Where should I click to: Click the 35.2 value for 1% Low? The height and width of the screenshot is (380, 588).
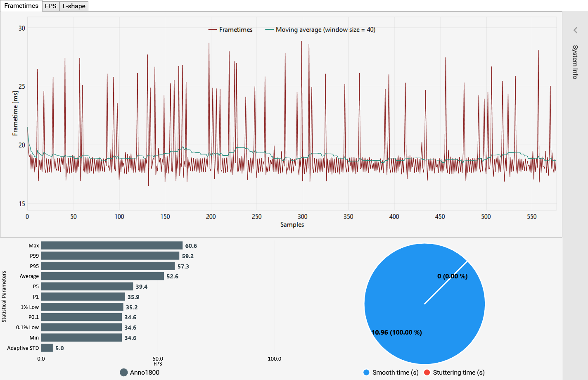pos(132,307)
